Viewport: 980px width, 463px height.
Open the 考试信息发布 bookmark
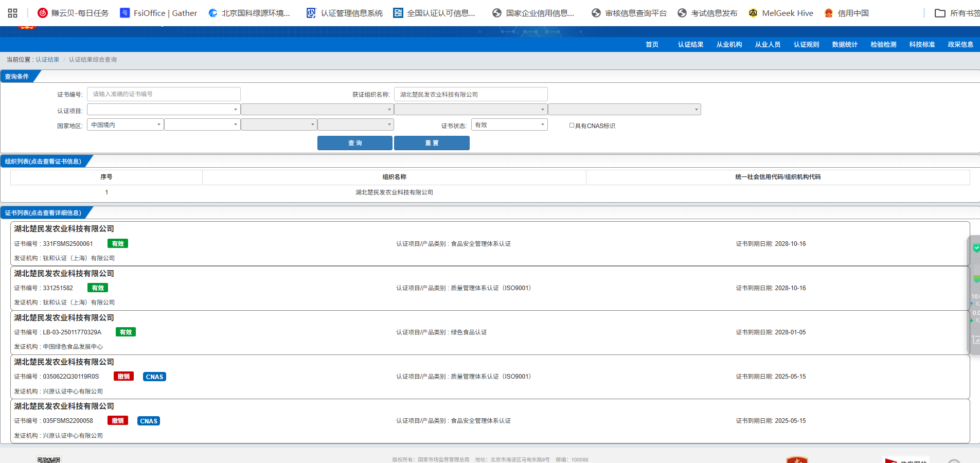[707, 13]
